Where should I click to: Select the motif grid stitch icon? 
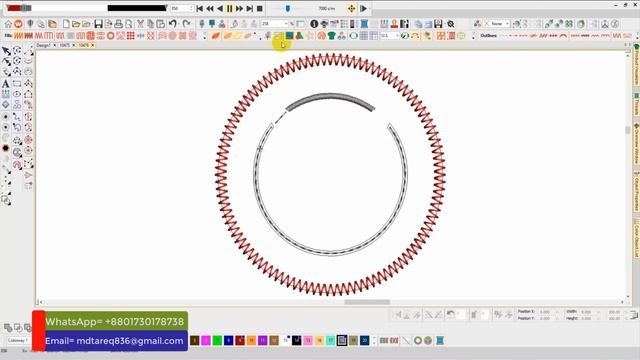(131, 36)
